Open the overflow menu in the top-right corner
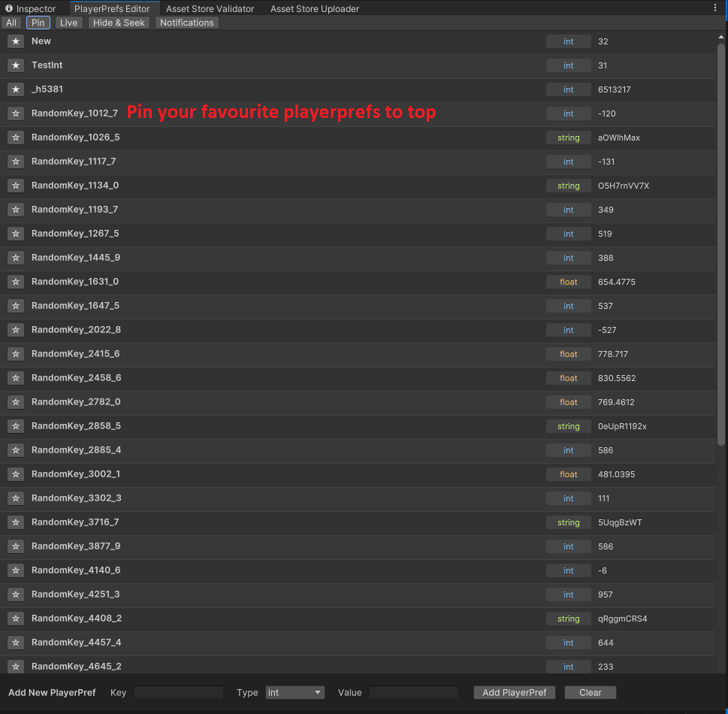 715,7
